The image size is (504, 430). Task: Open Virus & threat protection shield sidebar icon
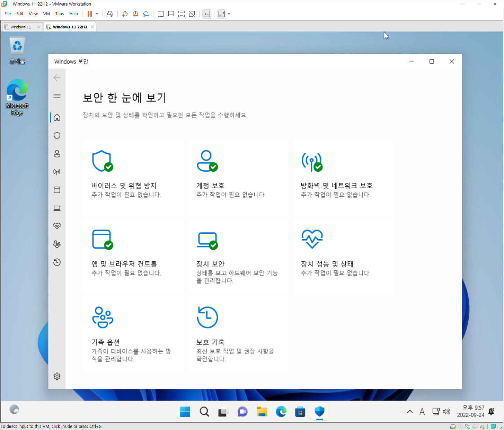click(57, 135)
